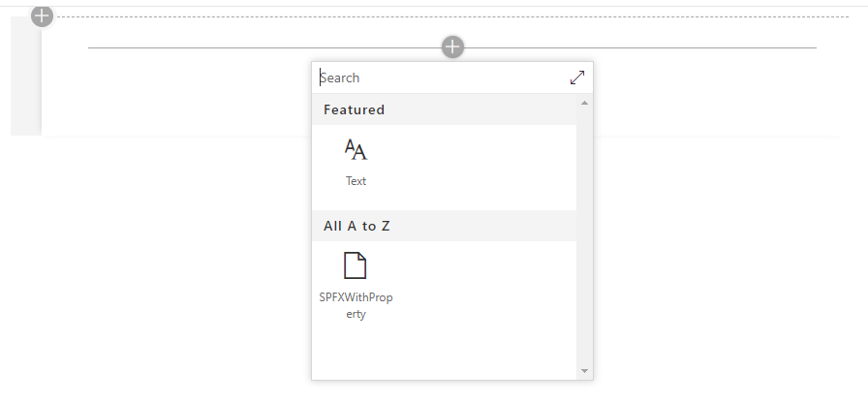Click the "Text" label under Featured
Image resolution: width=868 pixels, height=403 pixels.
tap(356, 181)
